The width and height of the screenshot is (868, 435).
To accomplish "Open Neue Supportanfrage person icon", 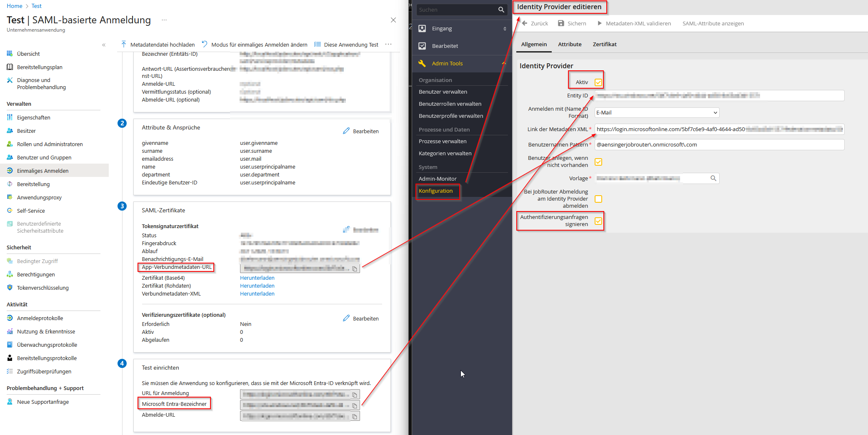I will pyautogui.click(x=10, y=402).
